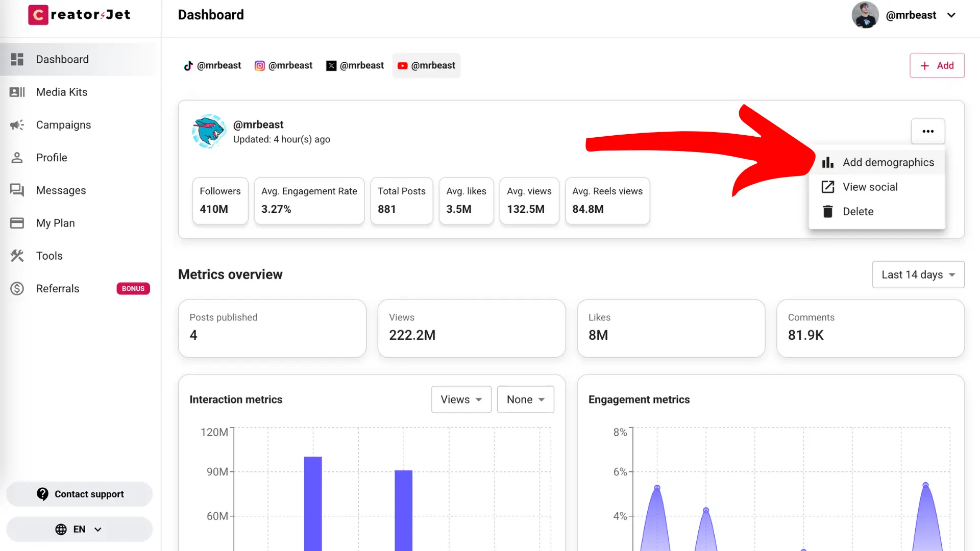
Task: Click the Tools wrench icon
Action: coord(17,256)
